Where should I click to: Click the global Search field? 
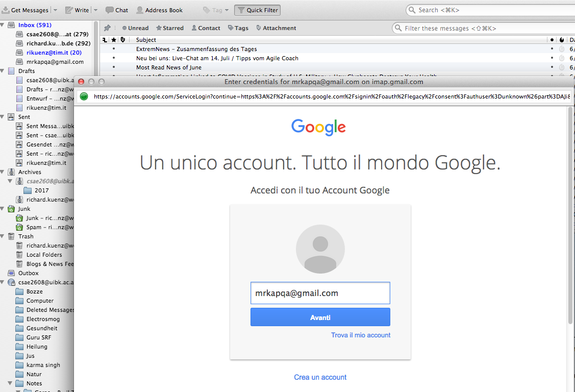491,10
